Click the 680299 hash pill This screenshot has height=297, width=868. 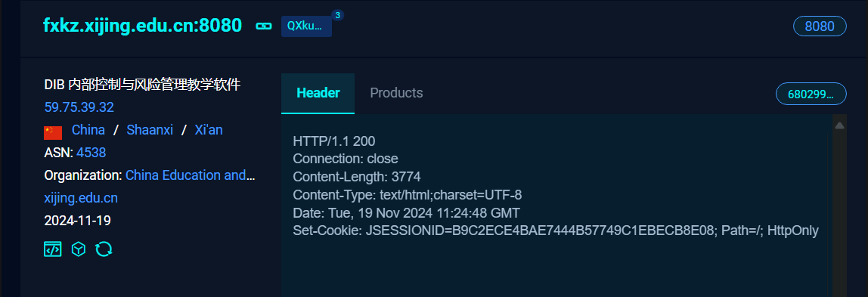[x=811, y=94]
